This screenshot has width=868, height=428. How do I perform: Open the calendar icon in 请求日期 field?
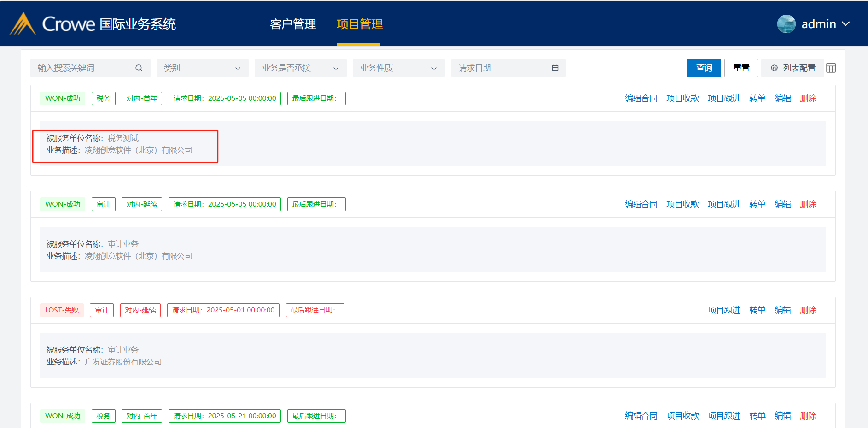[x=555, y=68]
